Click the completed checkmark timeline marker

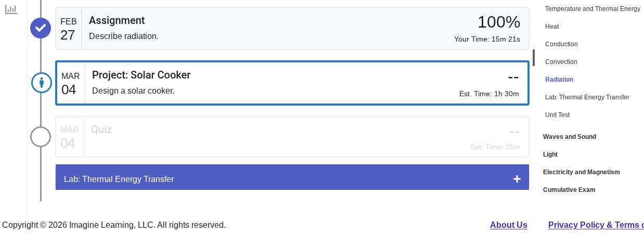41,28
